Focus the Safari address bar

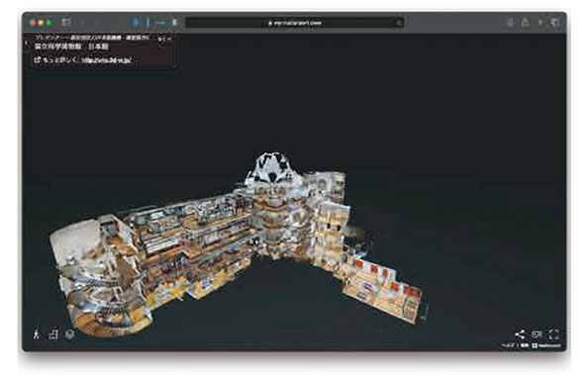coord(295,23)
